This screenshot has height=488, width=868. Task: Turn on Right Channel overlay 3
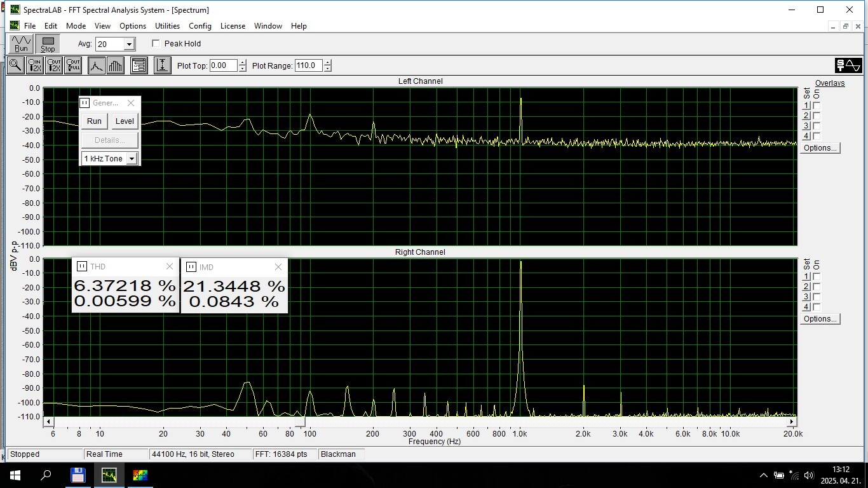point(817,297)
